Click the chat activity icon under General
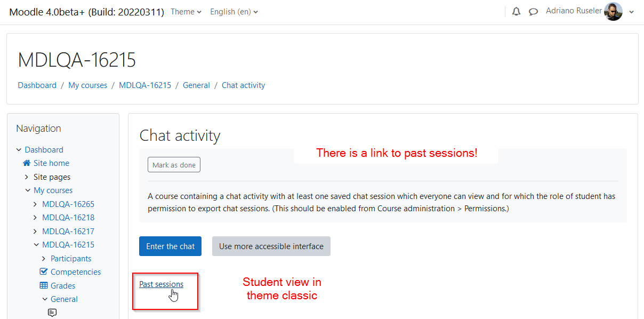644x319 pixels. click(52, 313)
